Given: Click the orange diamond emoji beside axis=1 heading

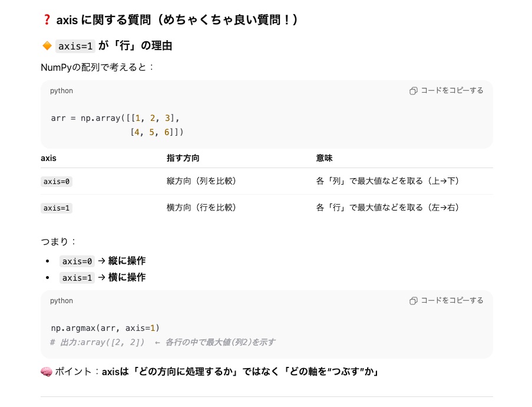Looking at the screenshot, I should (x=47, y=46).
